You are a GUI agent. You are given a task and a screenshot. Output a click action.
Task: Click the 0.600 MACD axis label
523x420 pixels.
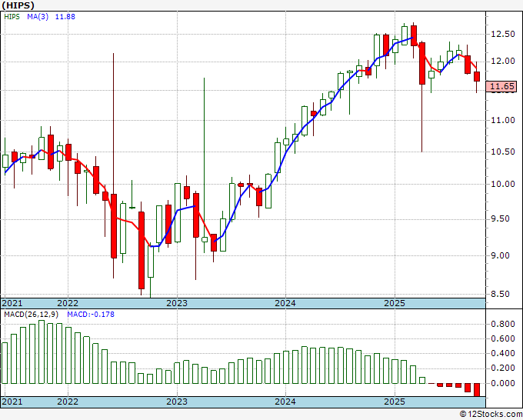[503, 338]
